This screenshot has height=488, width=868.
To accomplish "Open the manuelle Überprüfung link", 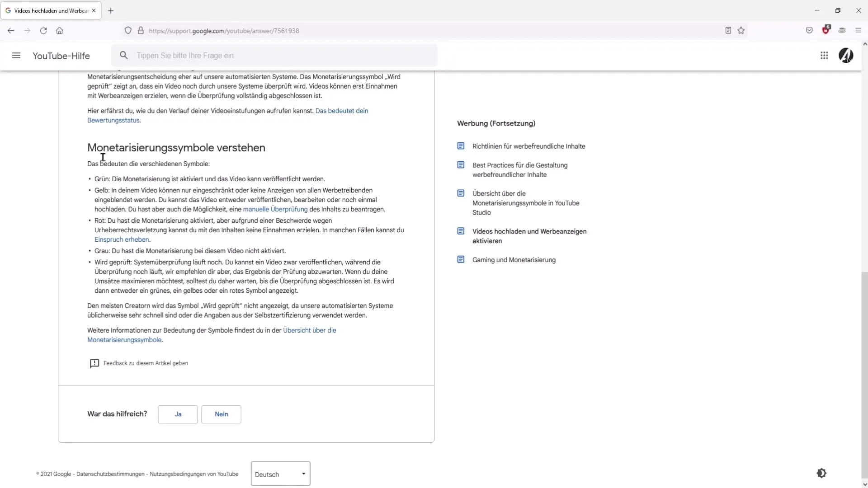I will (275, 209).
